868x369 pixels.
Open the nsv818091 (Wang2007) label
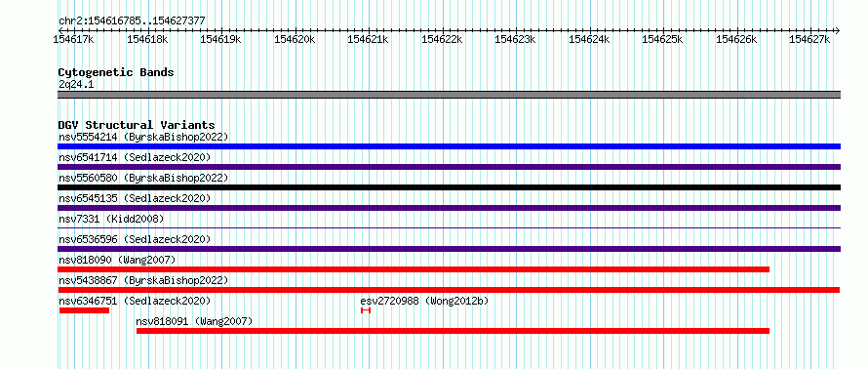194,321
